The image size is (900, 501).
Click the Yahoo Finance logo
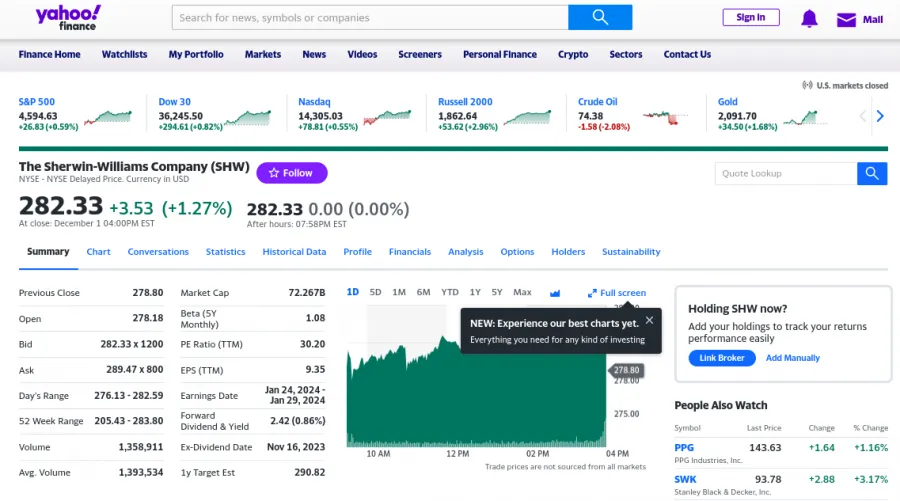click(x=68, y=18)
